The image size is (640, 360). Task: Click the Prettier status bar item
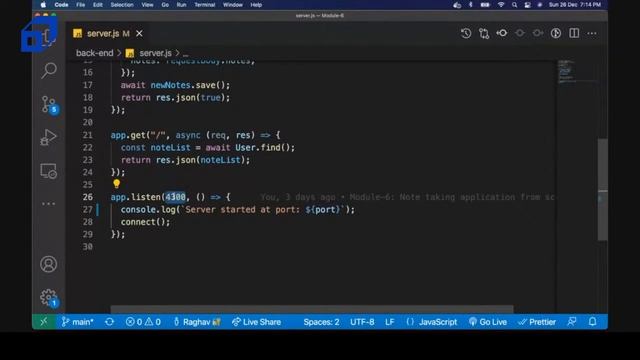pos(537,322)
